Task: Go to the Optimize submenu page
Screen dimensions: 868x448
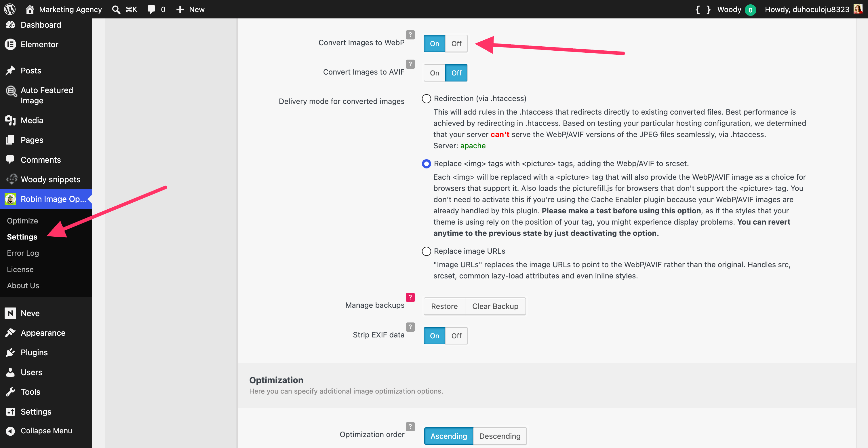Action: pos(22,221)
